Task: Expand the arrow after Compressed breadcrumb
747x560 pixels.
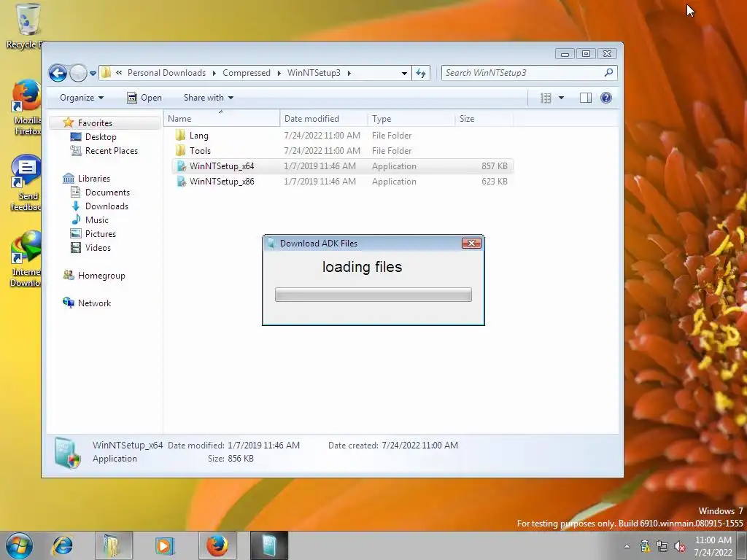Action: click(x=279, y=73)
